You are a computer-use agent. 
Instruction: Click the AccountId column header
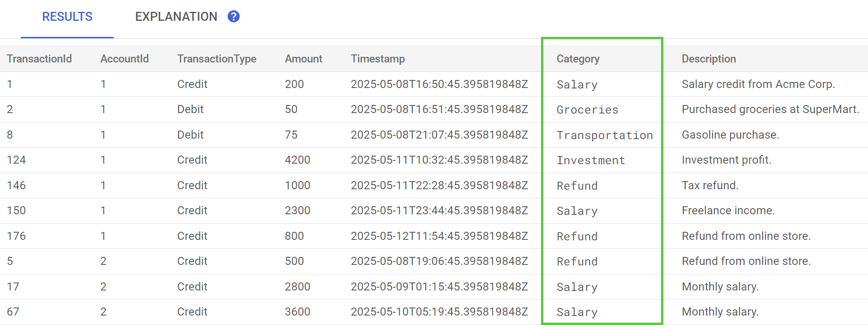(x=124, y=59)
